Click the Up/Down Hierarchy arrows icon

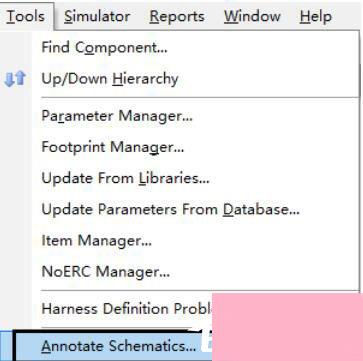pyautogui.click(x=15, y=79)
